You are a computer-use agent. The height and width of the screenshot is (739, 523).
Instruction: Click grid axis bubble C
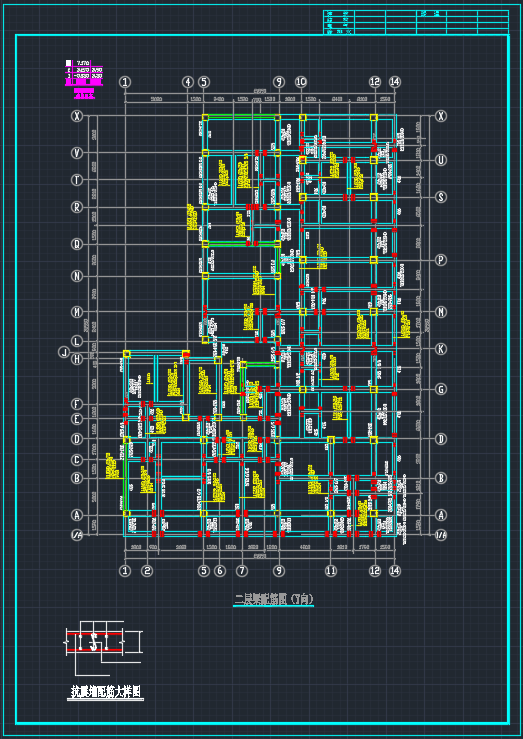click(77, 460)
